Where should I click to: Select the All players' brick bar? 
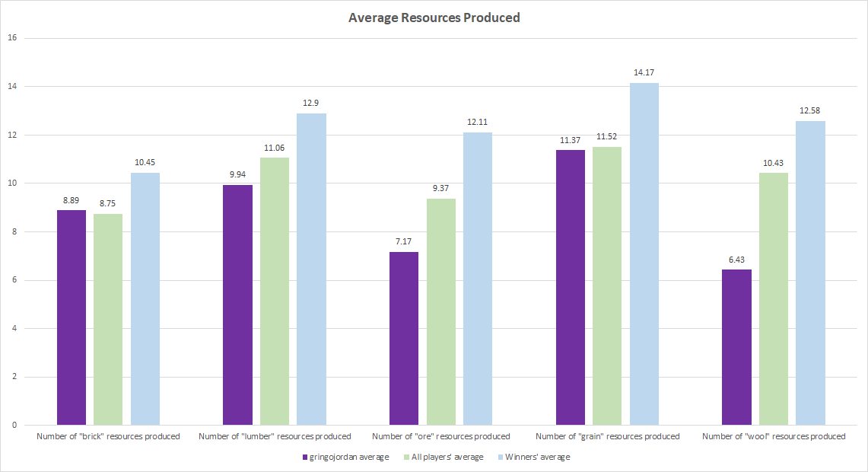coord(108,319)
